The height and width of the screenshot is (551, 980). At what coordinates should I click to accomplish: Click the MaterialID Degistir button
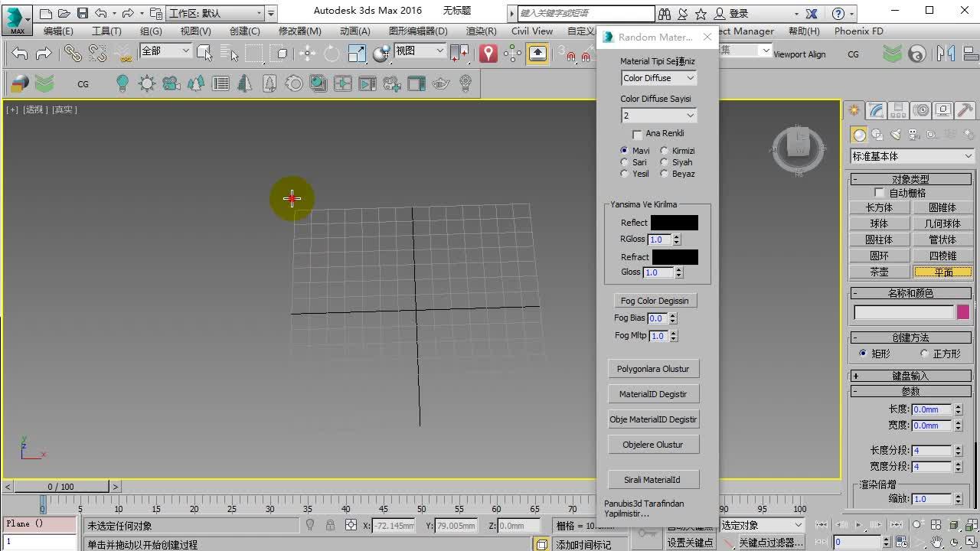pyautogui.click(x=653, y=394)
